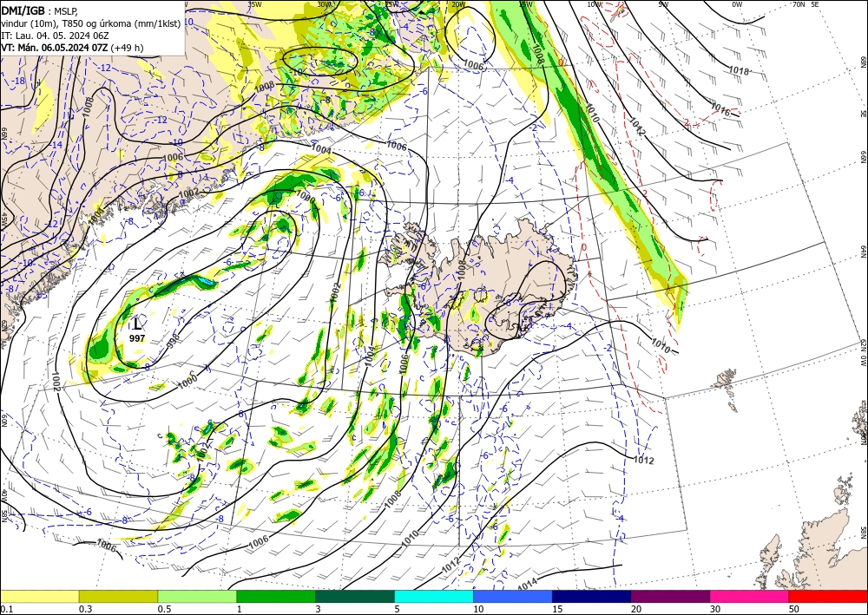This screenshot has width=868, height=615.
Task: Click 'IT: Lau. 04. 05. 2024 06Z' text
Action: [56, 36]
